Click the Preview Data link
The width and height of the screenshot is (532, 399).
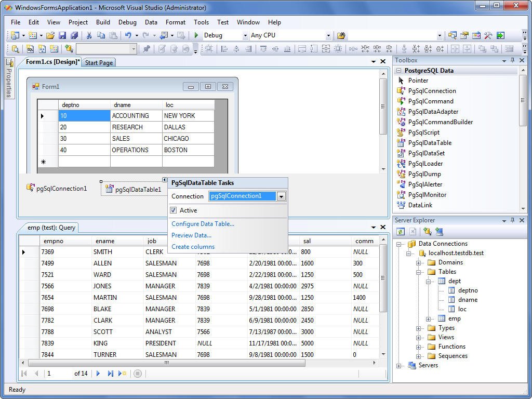pos(191,235)
